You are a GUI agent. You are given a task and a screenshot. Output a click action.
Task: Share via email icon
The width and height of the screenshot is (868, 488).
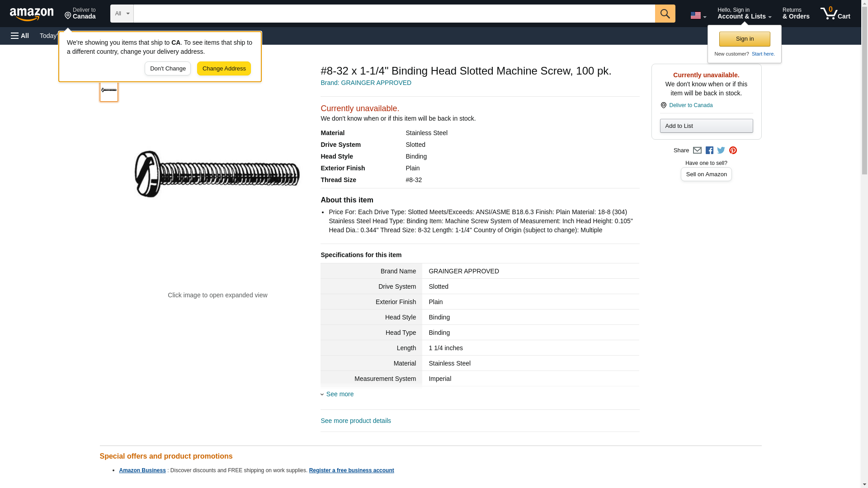(697, 150)
